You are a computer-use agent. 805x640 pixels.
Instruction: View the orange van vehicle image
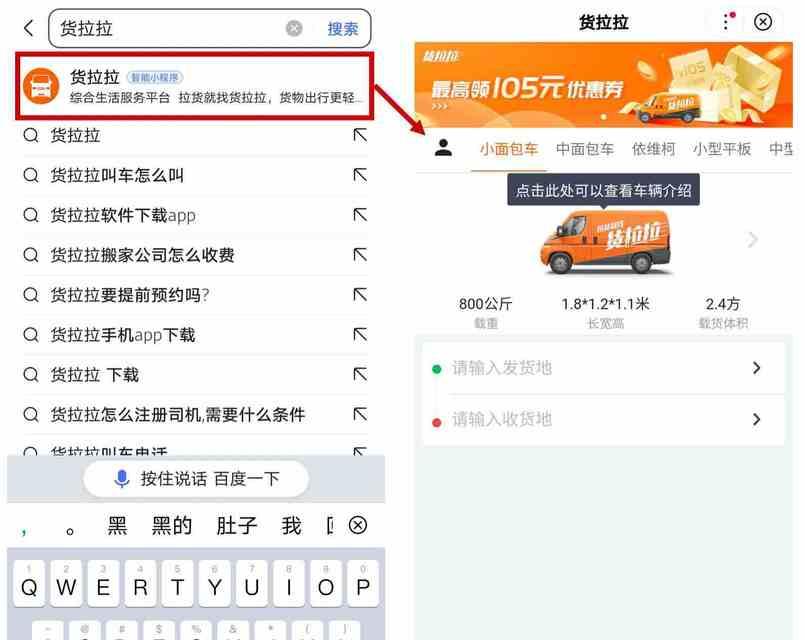coord(605,241)
